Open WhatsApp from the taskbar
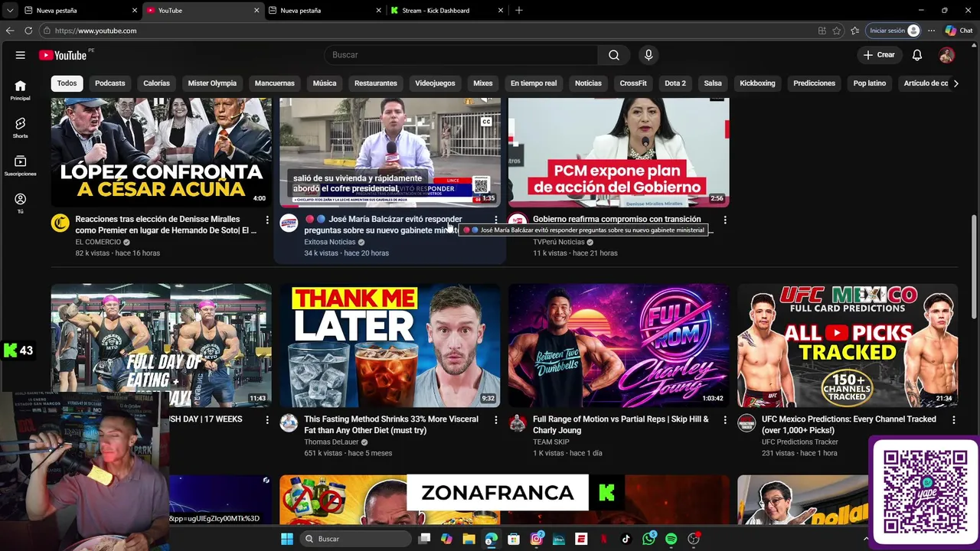The width and height of the screenshot is (980, 551). (x=649, y=539)
